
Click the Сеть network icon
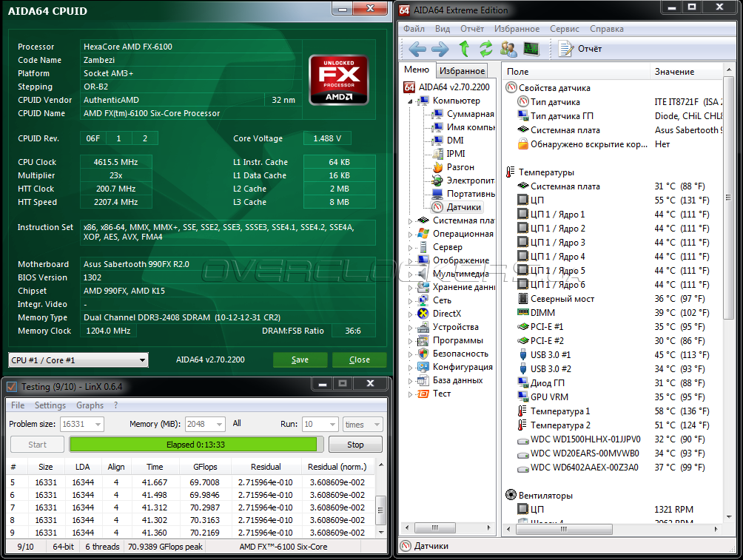423,300
